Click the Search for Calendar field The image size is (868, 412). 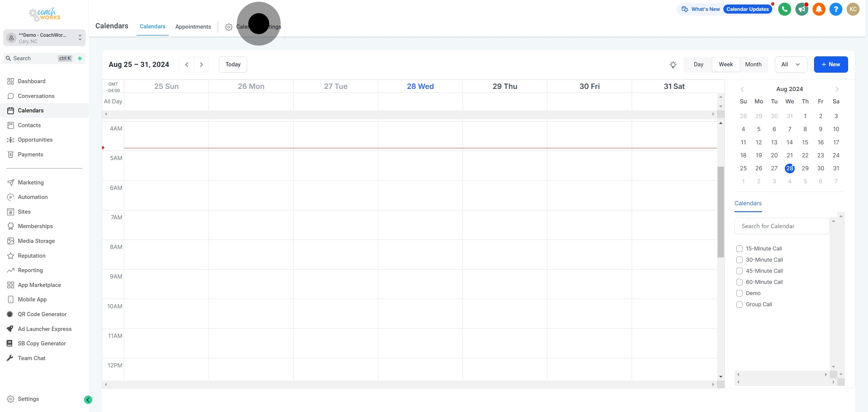point(782,226)
